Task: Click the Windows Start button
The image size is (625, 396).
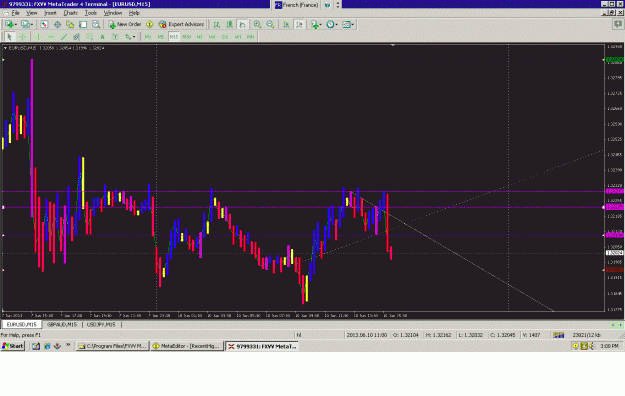Action: point(13,346)
